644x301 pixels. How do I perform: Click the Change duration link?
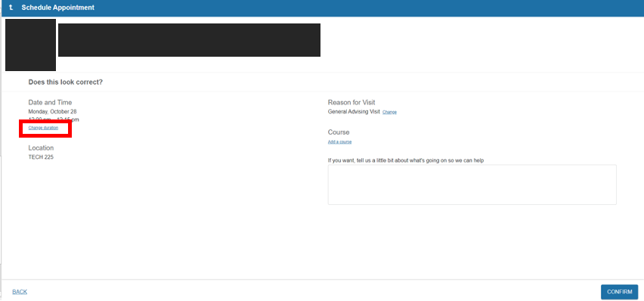[43, 128]
